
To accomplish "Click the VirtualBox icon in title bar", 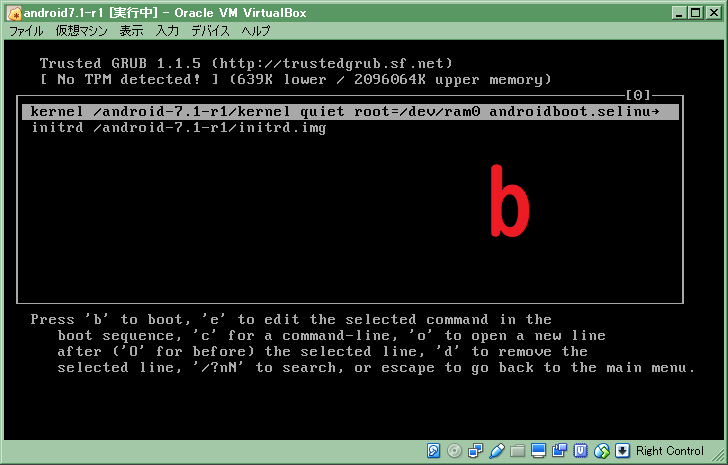I will tap(14, 13).
